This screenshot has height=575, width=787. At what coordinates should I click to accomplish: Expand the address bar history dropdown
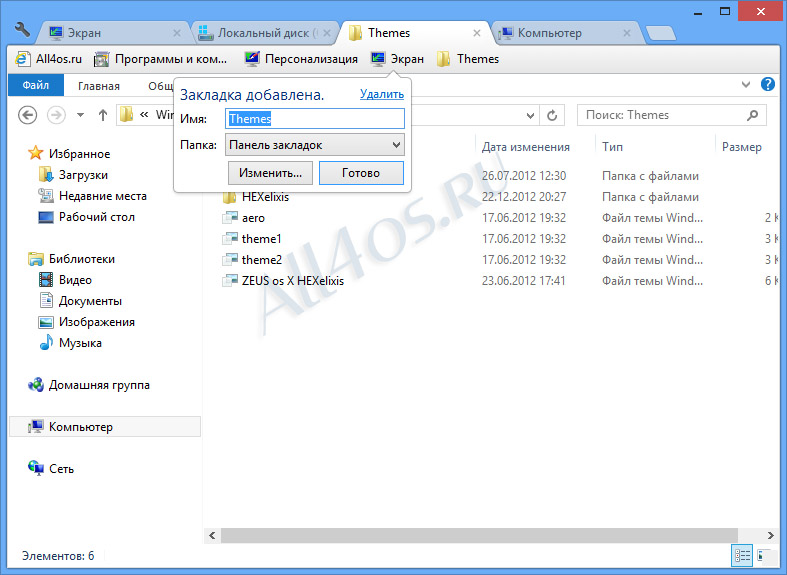click(530, 116)
